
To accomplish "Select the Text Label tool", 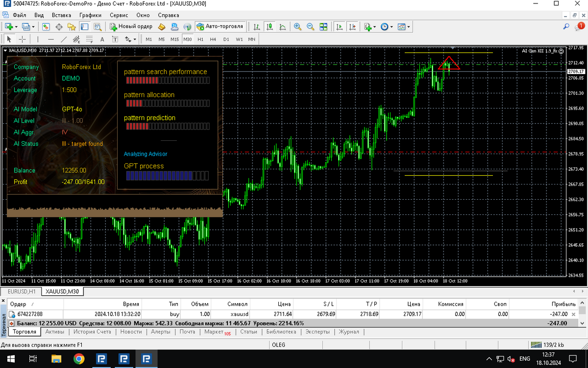I will (x=115, y=39).
